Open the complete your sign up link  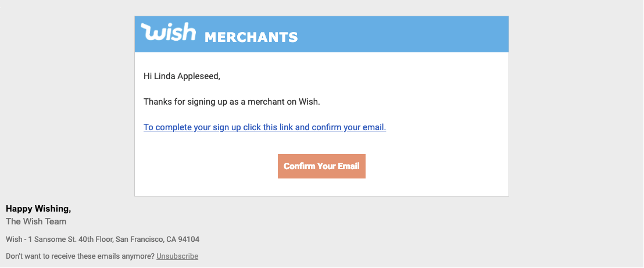point(265,127)
